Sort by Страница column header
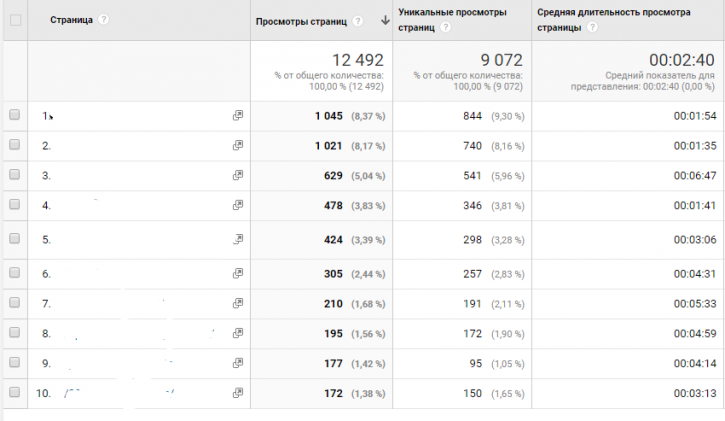 [71, 20]
